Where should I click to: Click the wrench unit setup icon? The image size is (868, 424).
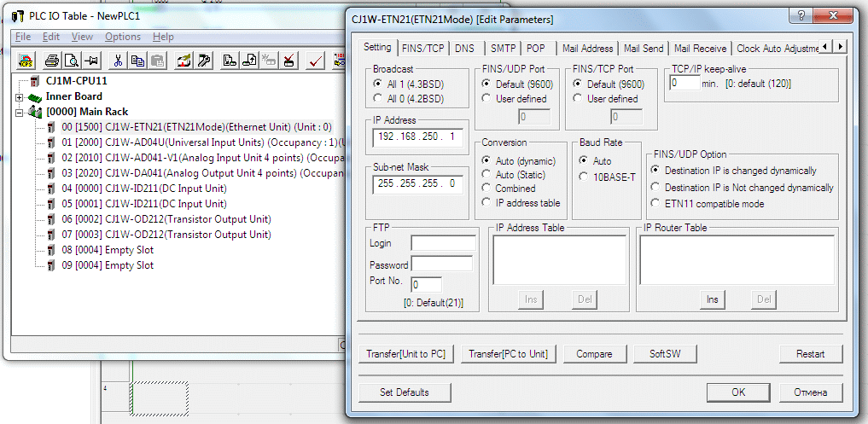point(204,61)
